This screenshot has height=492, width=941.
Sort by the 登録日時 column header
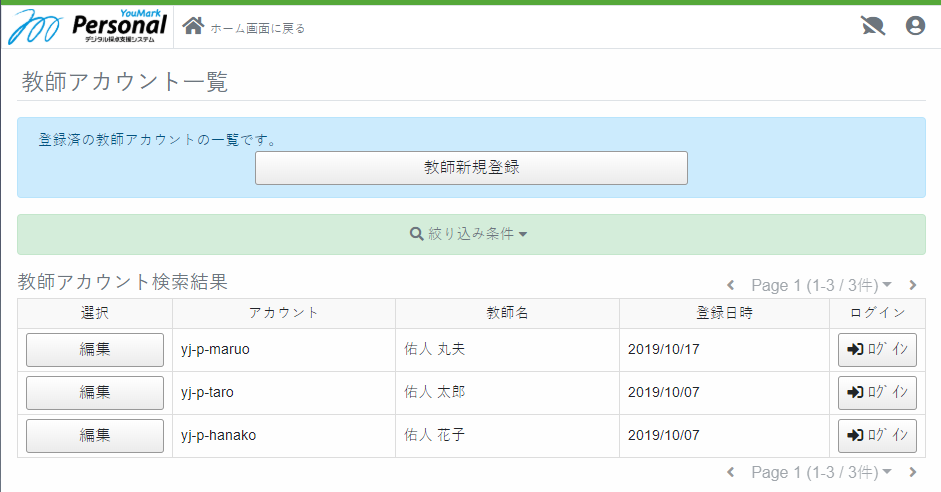coord(724,313)
